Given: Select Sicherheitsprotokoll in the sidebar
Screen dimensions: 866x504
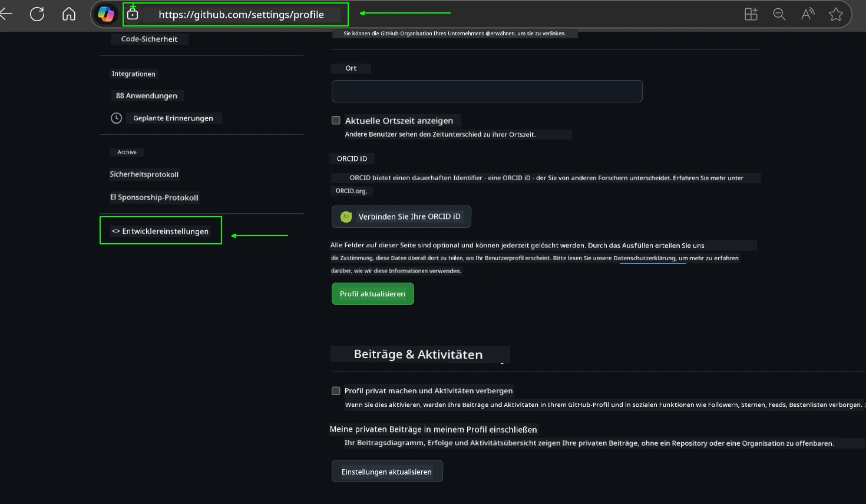Looking at the screenshot, I should [144, 174].
